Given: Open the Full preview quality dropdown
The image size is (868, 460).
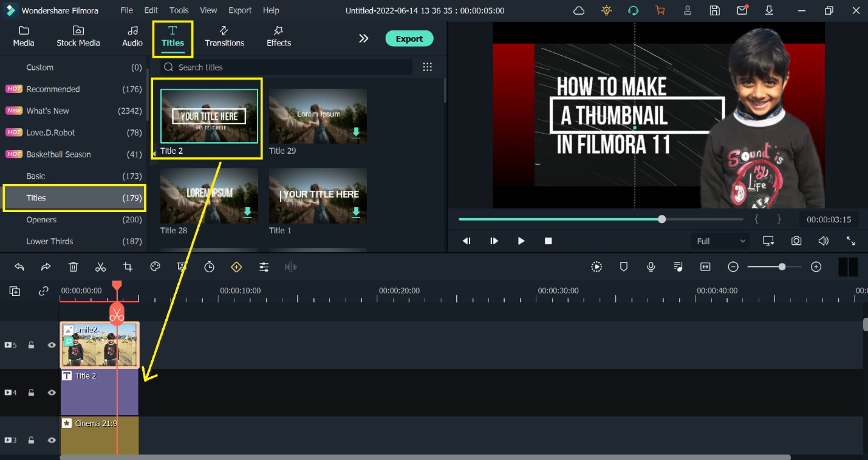Looking at the screenshot, I should 720,241.
